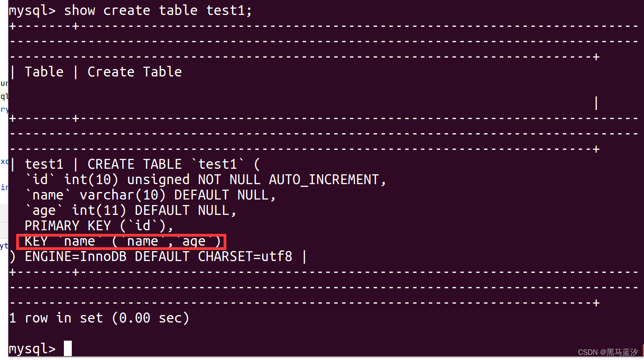Image resolution: width=644 pixels, height=360 pixels.
Task: Click the '1 row in set (0.00 sec)' text
Action: (99, 318)
